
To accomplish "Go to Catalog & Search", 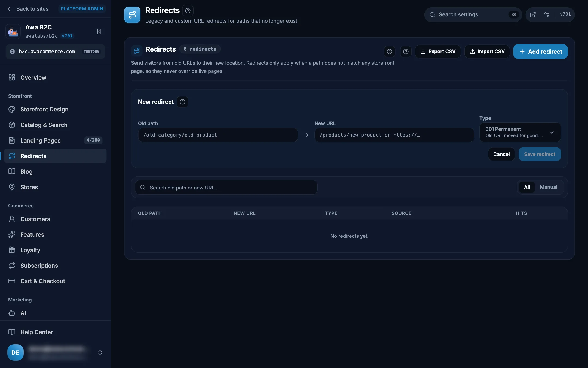I will pyautogui.click(x=55, y=125).
